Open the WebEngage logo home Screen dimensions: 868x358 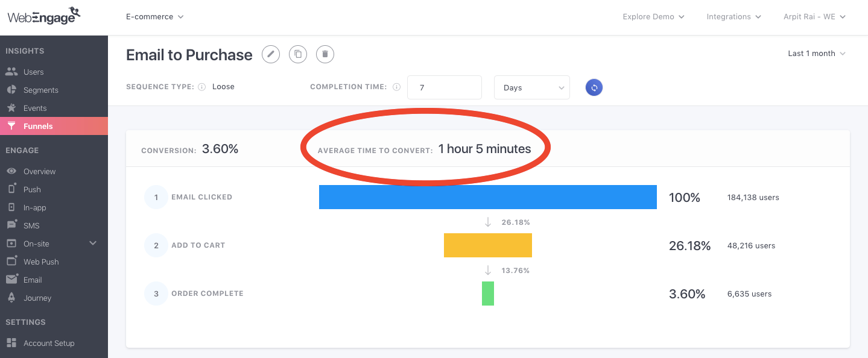pyautogui.click(x=44, y=16)
